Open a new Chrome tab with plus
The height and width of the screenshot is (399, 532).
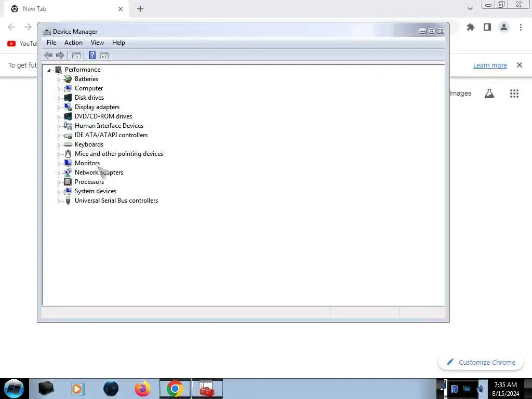(140, 9)
